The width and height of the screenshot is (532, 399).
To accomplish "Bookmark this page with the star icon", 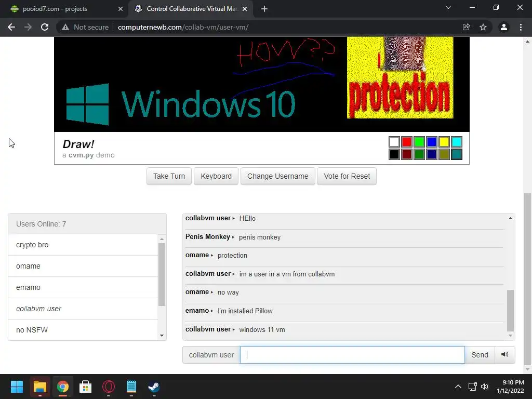I will (x=483, y=27).
